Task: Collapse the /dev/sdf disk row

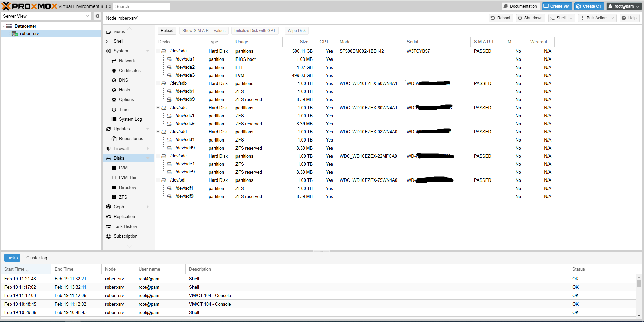Action: click(158, 180)
